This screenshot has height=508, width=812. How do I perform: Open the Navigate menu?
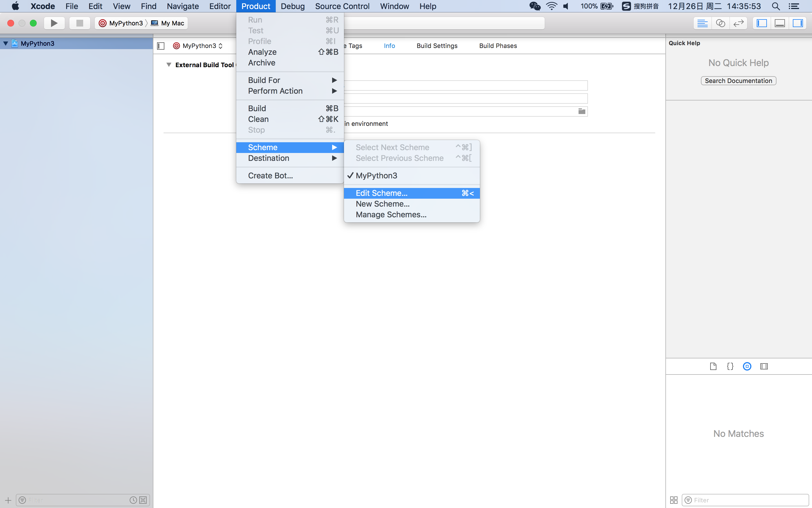[183, 6]
